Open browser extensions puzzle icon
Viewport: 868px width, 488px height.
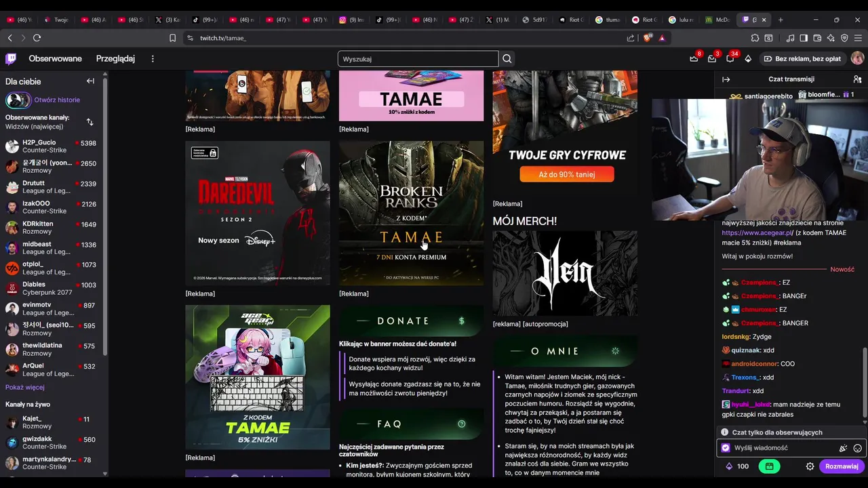pos(755,38)
